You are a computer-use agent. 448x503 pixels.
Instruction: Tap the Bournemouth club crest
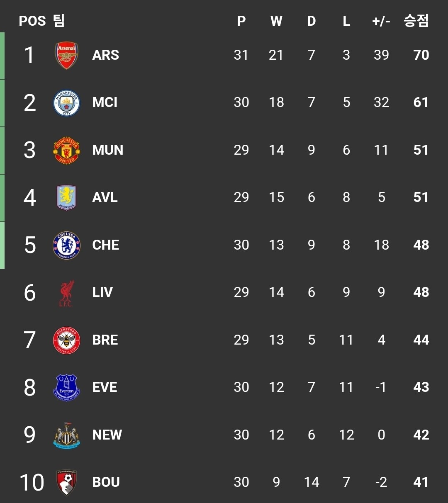66,482
